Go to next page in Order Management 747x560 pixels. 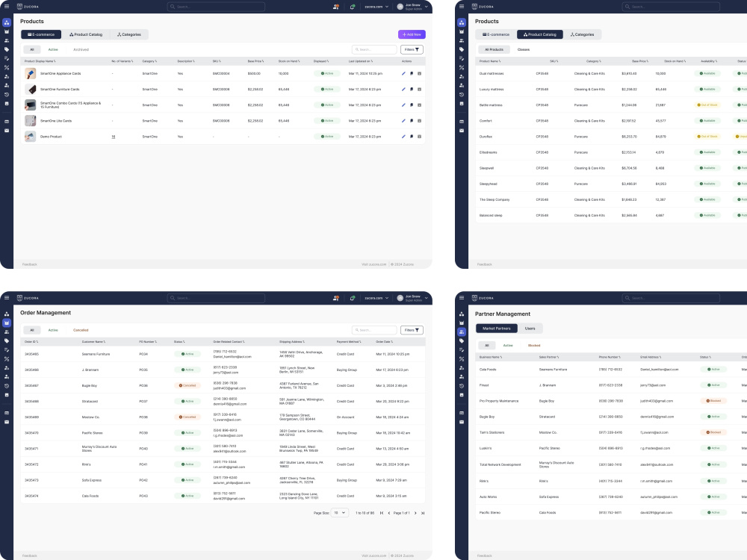click(x=415, y=513)
